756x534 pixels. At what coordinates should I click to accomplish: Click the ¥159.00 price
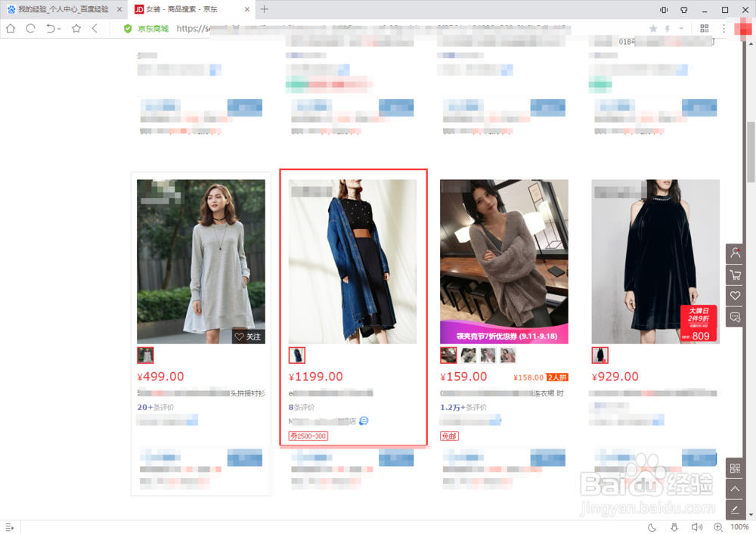[x=463, y=376]
